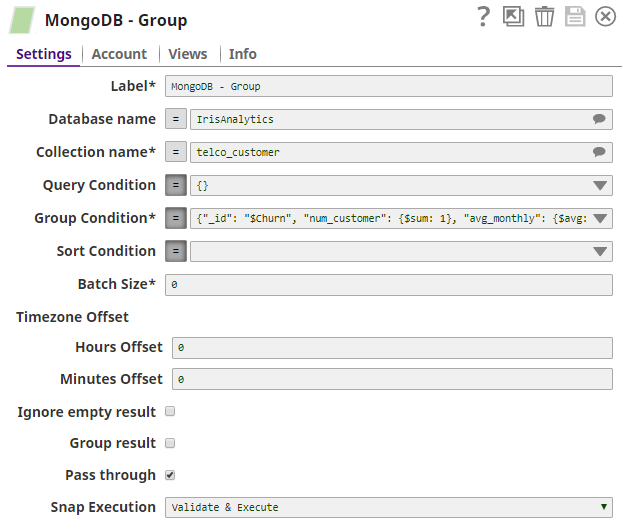
Task: Uncheck Pass through checkbox
Action: (x=170, y=475)
